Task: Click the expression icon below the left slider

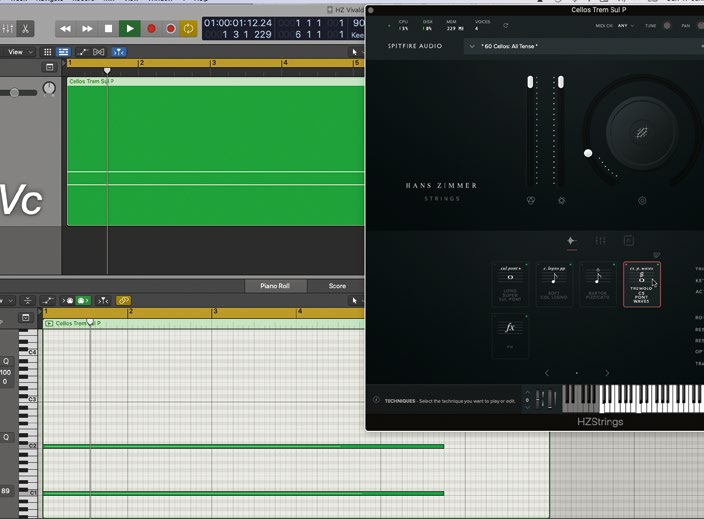Action: point(531,201)
